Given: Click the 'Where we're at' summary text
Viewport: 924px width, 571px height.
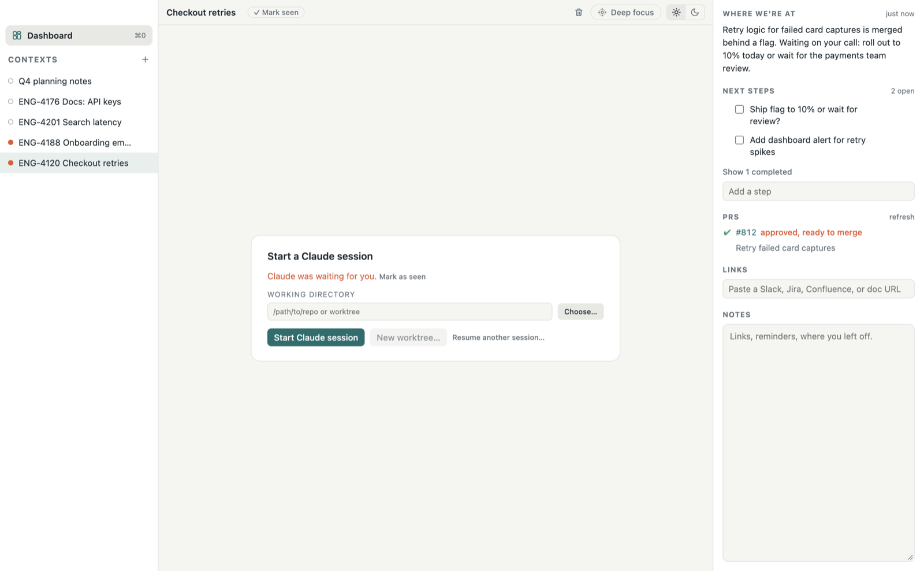Looking at the screenshot, I should pyautogui.click(x=813, y=49).
